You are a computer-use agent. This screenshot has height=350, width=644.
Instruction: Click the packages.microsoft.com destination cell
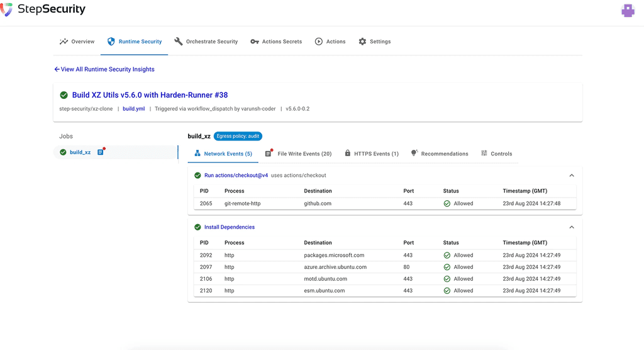point(334,256)
